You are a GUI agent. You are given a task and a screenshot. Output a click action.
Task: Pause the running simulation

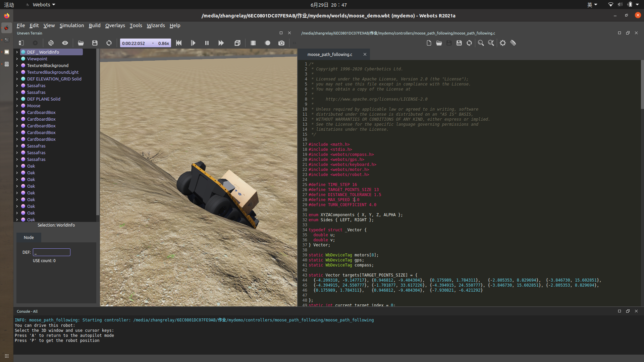(x=207, y=43)
